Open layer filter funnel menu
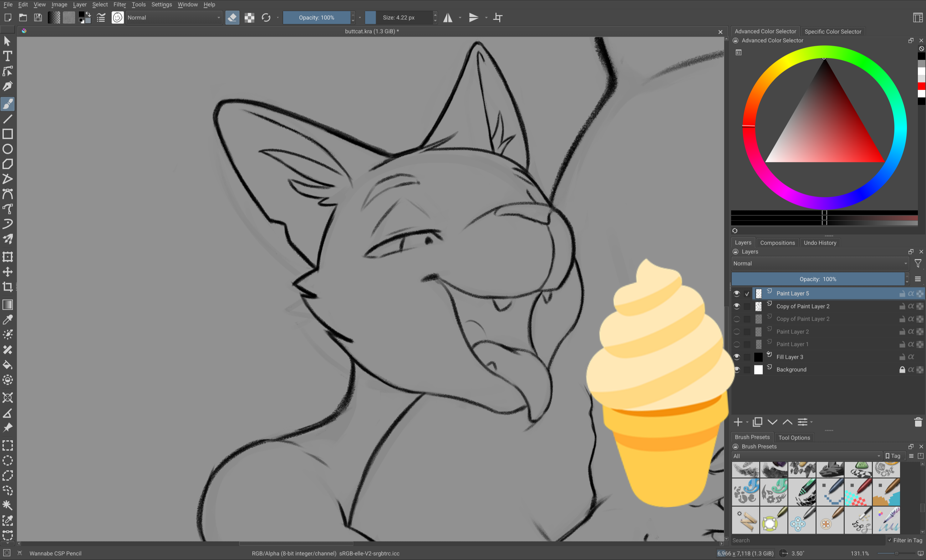Screen dimensions: 926x560 918,263
